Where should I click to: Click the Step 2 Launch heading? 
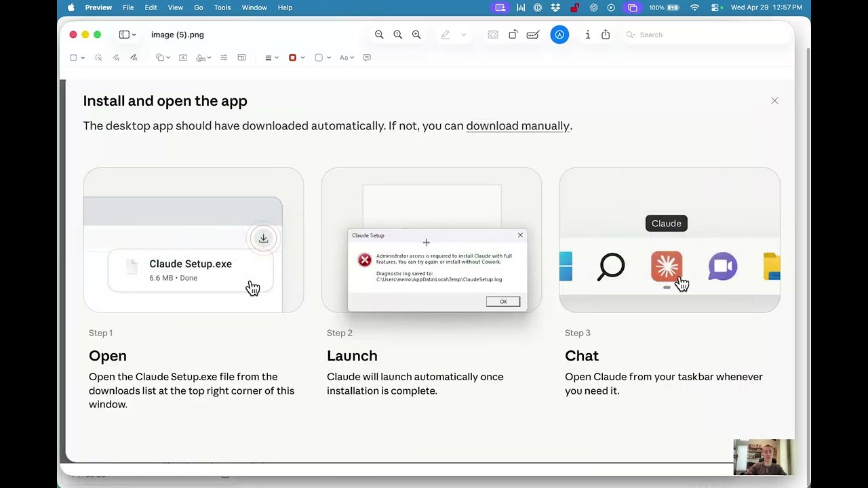point(352,356)
